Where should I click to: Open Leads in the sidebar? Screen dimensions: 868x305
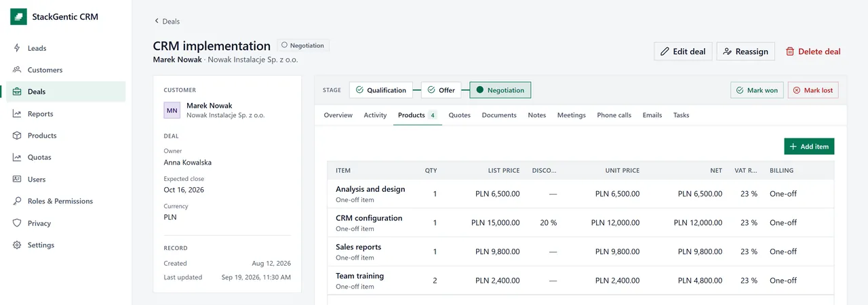66,48
